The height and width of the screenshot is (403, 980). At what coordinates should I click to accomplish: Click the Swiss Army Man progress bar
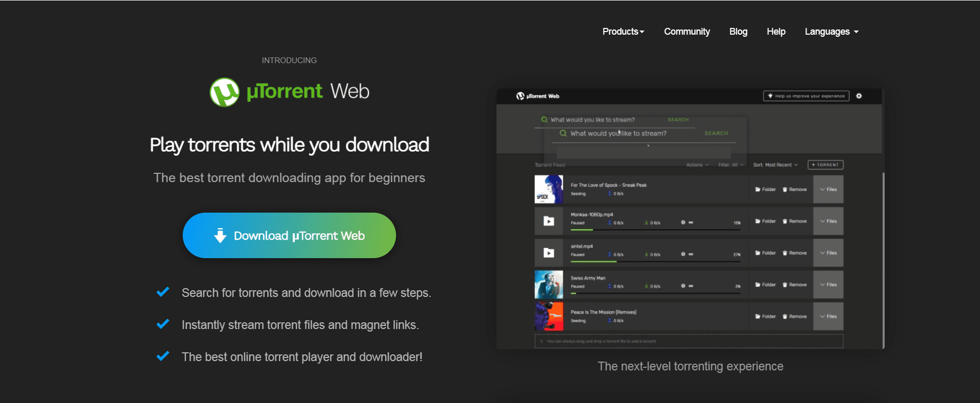coord(655,293)
